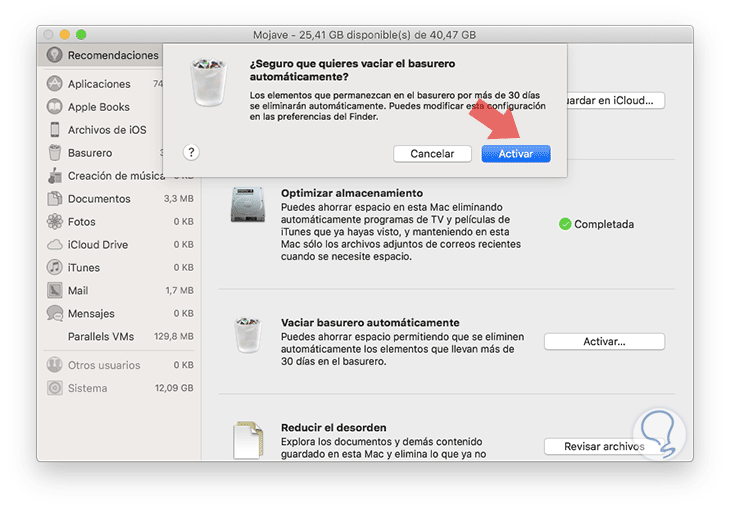
Task: Click Cancelar in the dialog
Action: click(432, 154)
